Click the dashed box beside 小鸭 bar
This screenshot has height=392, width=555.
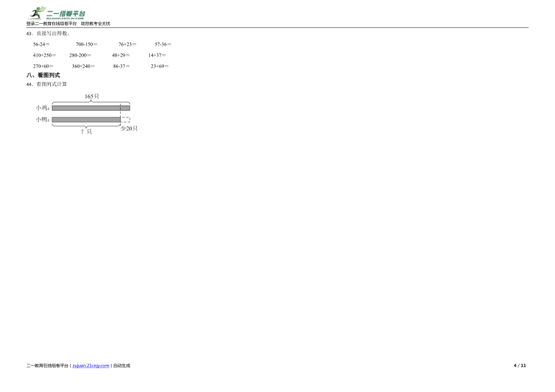click(x=126, y=119)
